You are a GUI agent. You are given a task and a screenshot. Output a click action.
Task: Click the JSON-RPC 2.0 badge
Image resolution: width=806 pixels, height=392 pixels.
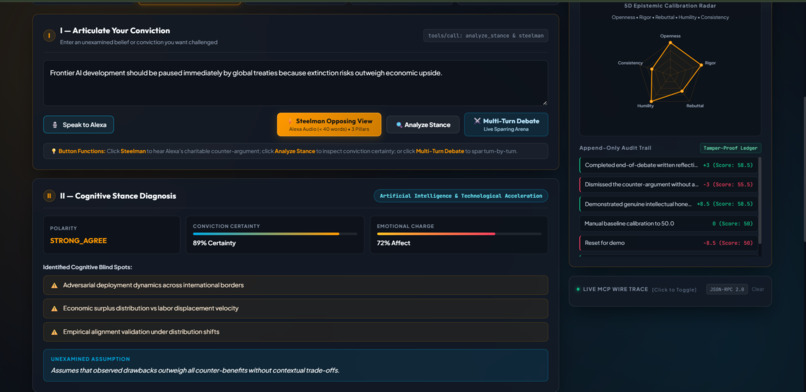coord(727,289)
